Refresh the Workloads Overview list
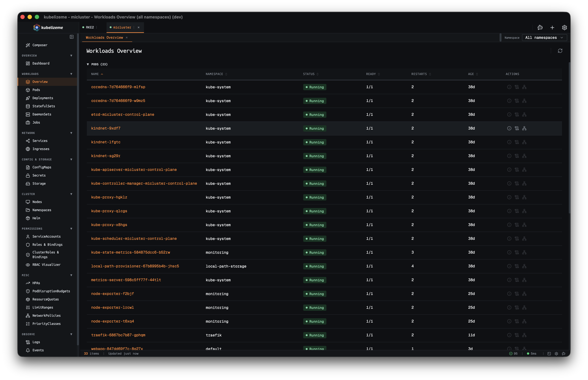The height and width of the screenshot is (380, 588). (x=560, y=51)
